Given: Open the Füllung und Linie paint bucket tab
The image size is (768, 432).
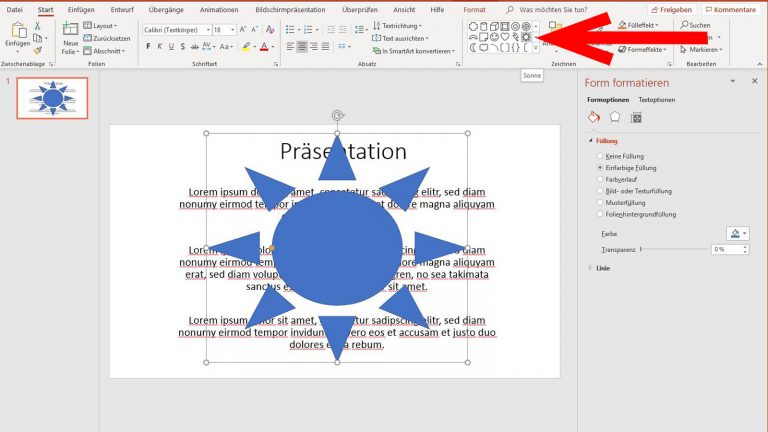Looking at the screenshot, I should tap(594, 118).
